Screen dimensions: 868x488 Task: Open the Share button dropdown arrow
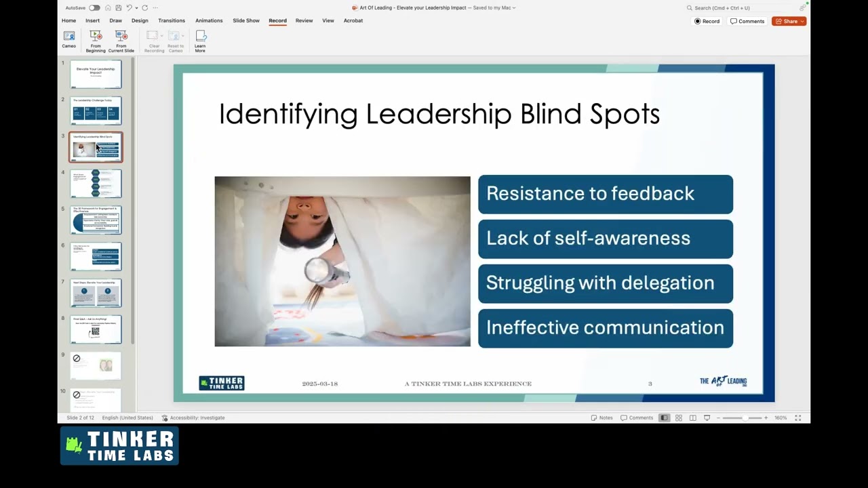[802, 21]
